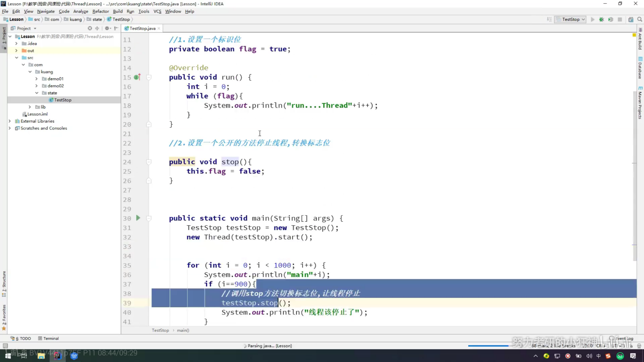Expand the lib folder
The height and width of the screenshot is (362, 644).
click(30, 107)
